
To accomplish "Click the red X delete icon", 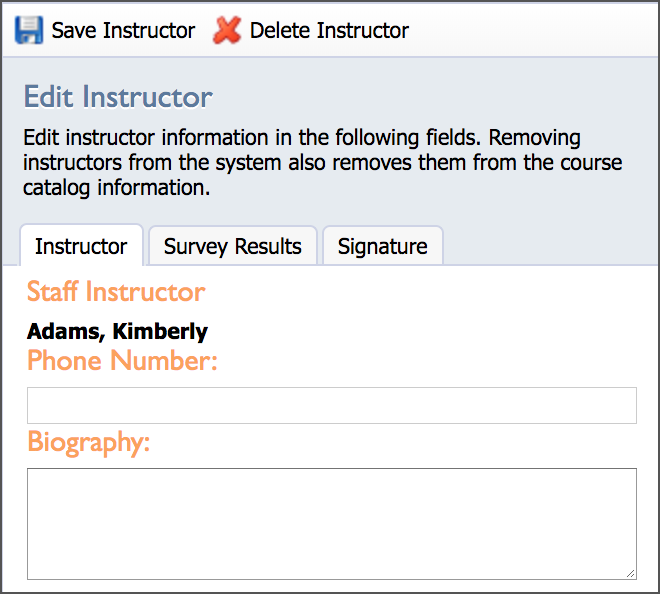I will [x=227, y=30].
